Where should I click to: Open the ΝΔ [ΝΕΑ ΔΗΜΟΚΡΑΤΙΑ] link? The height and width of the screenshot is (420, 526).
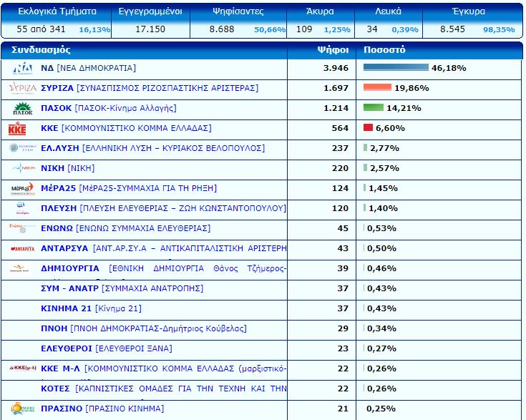pos(88,68)
